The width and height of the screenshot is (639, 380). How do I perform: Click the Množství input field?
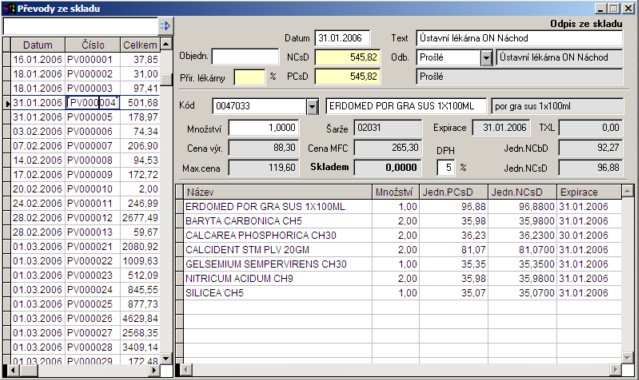point(264,128)
